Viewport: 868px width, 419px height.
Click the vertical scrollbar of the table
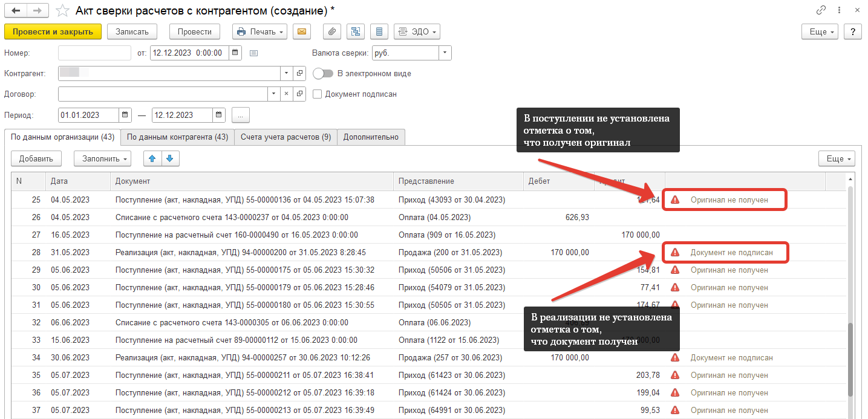(x=850, y=360)
